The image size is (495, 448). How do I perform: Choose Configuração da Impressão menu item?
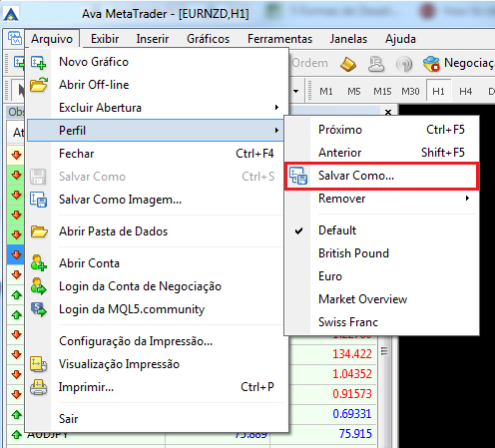[156, 341]
